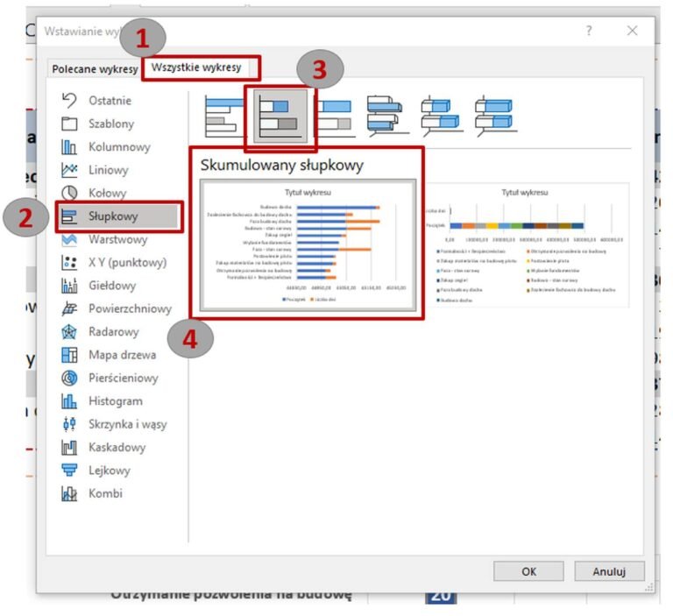
Task: Choose the stacked bar chart subtype icon
Action: (280, 115)
